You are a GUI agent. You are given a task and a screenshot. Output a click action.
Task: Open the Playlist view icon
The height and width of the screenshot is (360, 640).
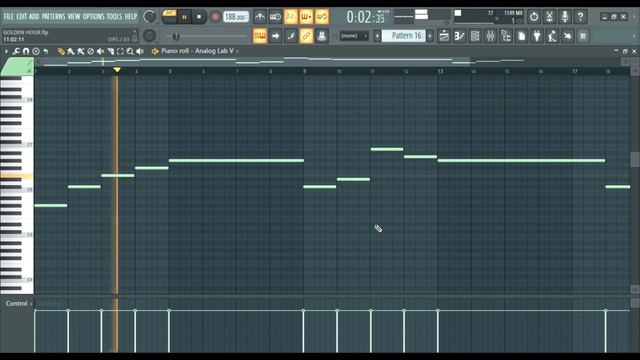coord(444,36)
